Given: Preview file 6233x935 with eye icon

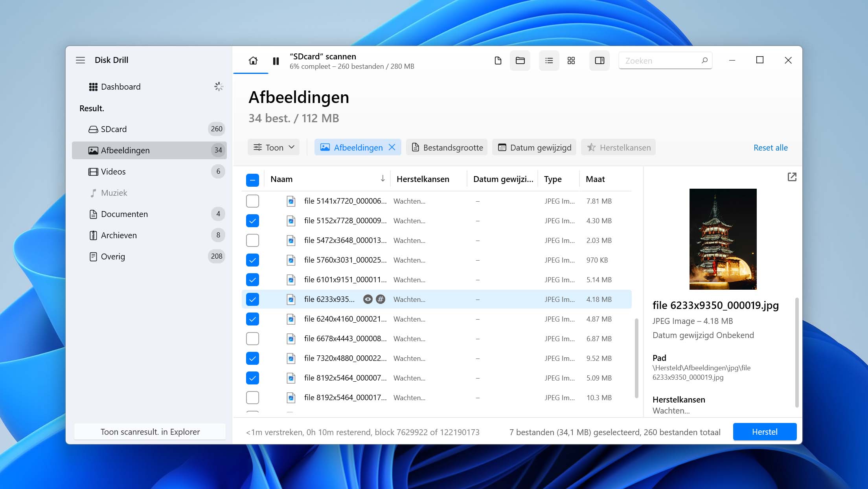Looking at the screenshot, I should pos(368,300).
